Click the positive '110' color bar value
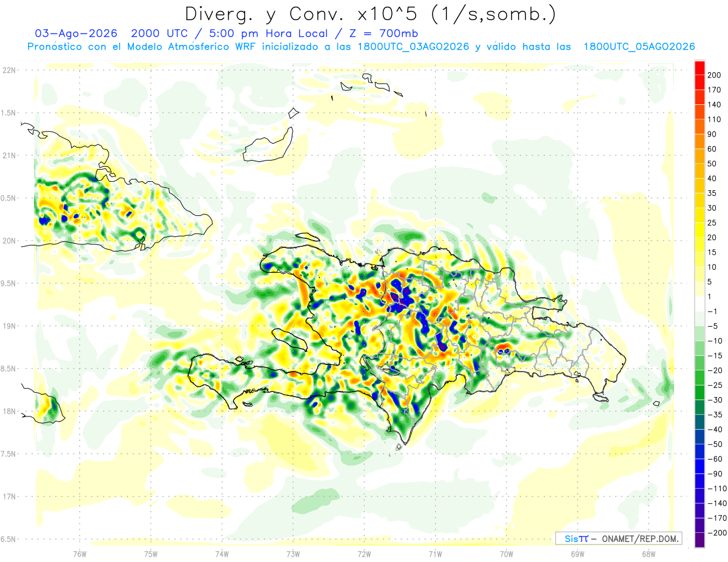This screenshot has height=562, width=728. (714, 119)
